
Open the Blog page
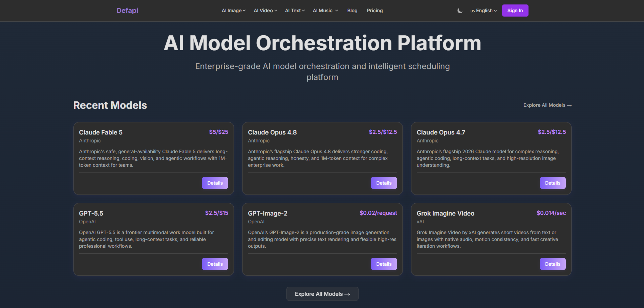[x=352, y=11]
